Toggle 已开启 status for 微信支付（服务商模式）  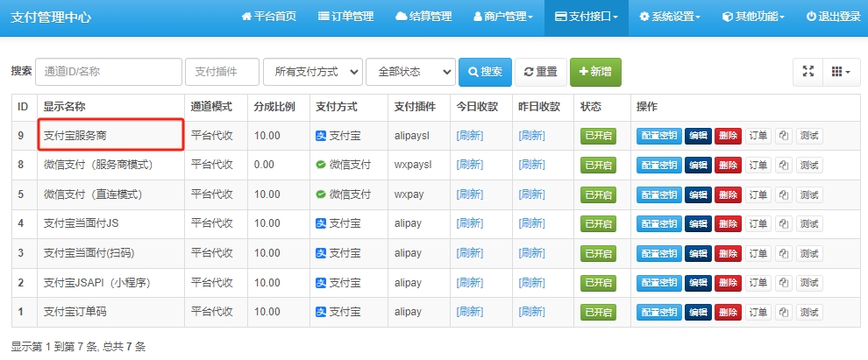pos(599,165)
